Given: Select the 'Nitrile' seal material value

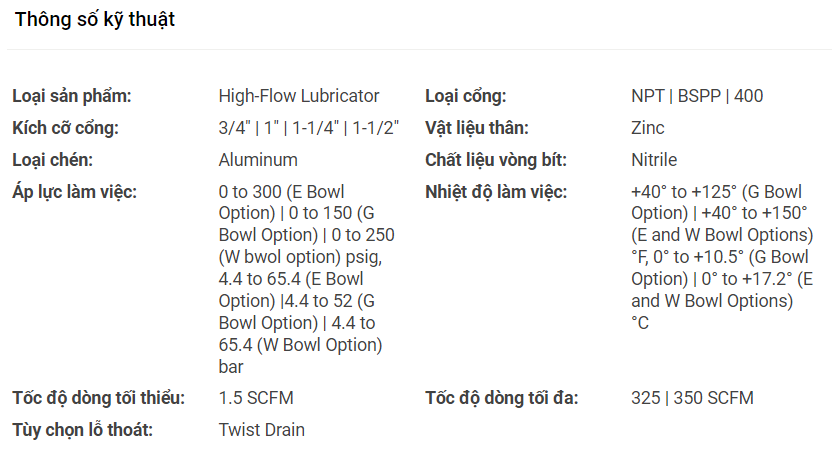Looking at the screenshot, I should [x=654, y=160].
